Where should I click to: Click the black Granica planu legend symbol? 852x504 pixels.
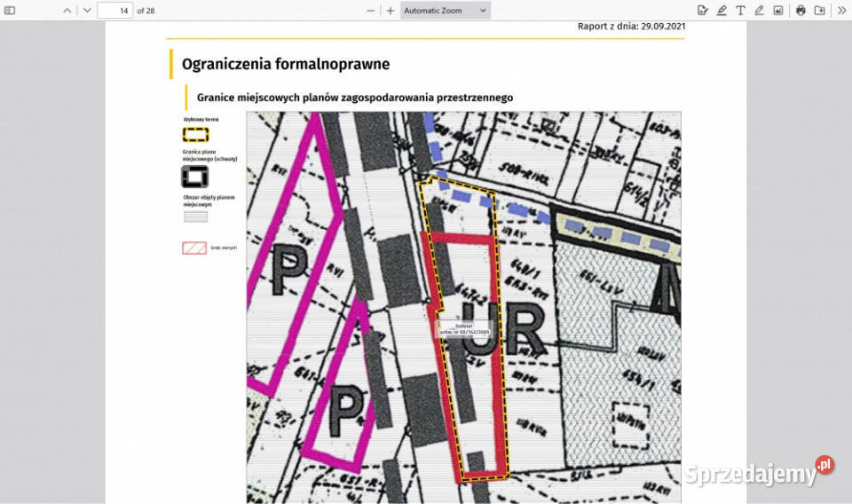point(195,177)
